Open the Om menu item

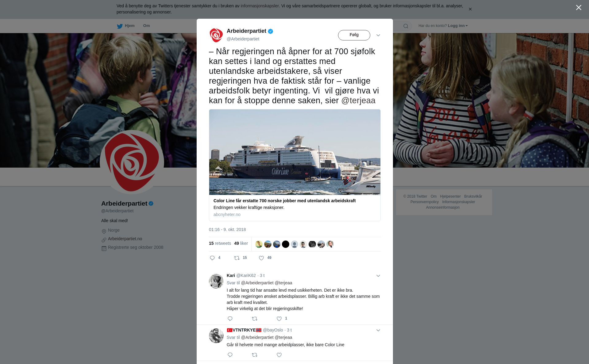click(x=146, y=26)
